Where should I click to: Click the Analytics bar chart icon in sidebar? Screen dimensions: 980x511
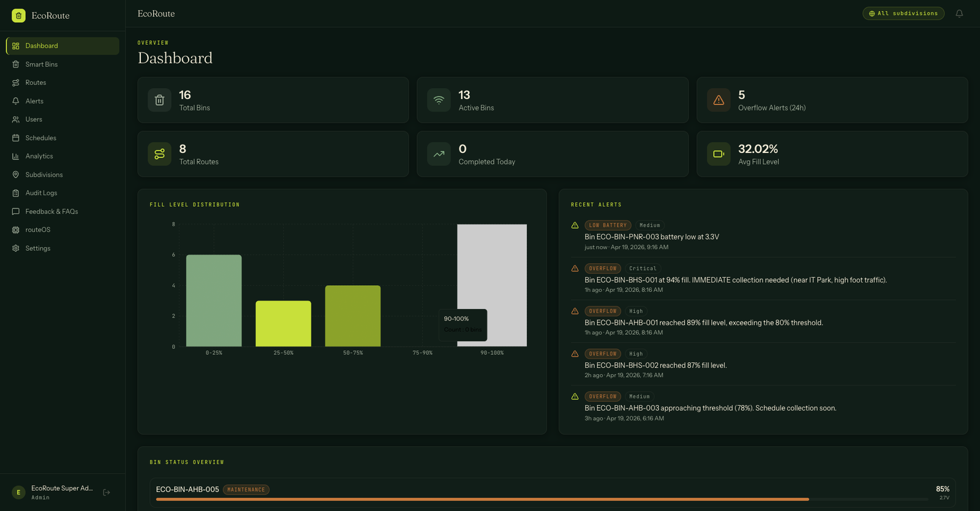(x=16, y=156)
